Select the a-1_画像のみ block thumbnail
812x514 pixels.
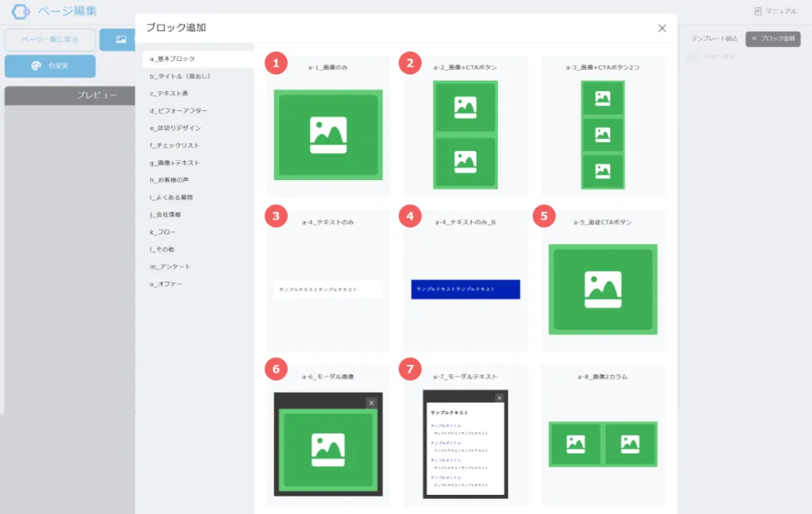(x=328, y=135)
